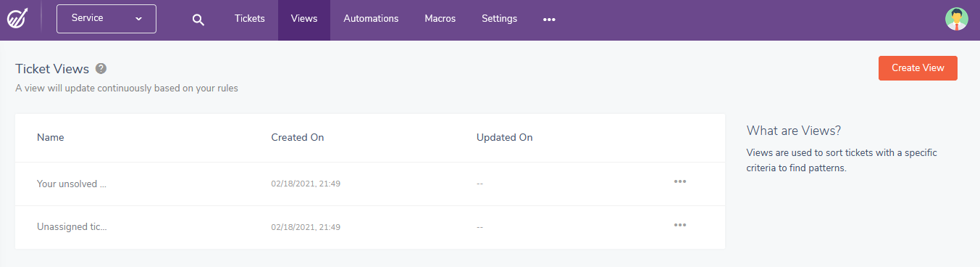Click the Ticket Views page title
This screenshot has width=980, height=267.
[52, 69]
